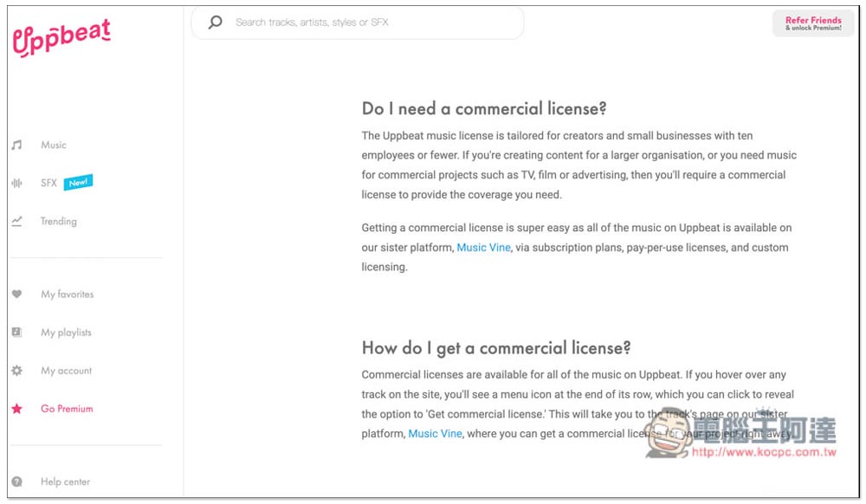Open Music Vine link in second answer
The width and height of the screenshot is (866, 504).
435,433
